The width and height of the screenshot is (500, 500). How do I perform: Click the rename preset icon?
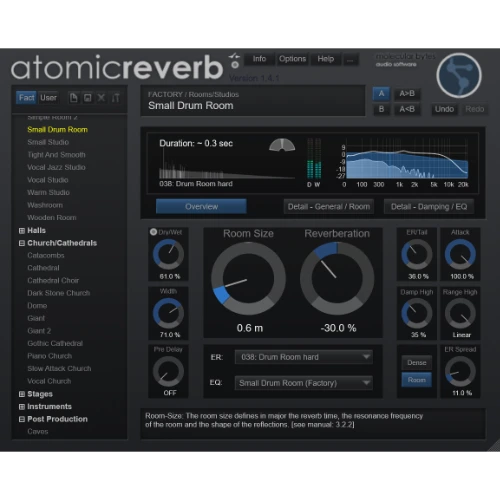pyautogui.click(x=115, y=98)
